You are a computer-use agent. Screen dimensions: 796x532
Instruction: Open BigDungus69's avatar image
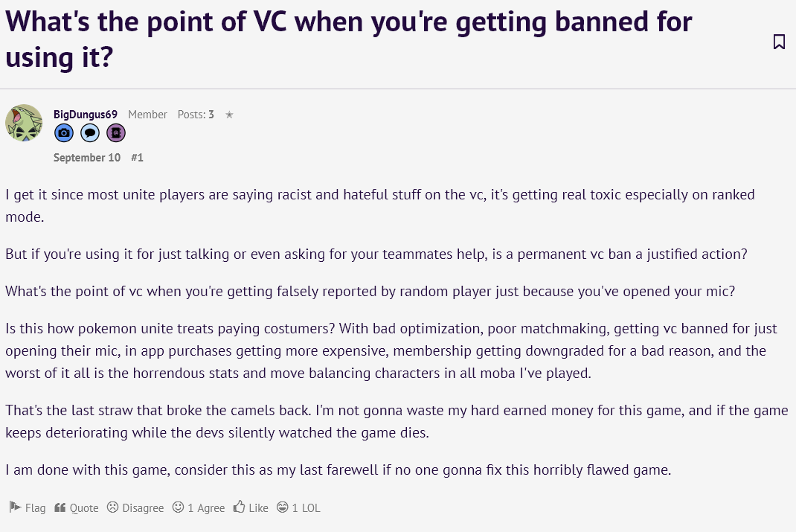[x=24, y=123]
